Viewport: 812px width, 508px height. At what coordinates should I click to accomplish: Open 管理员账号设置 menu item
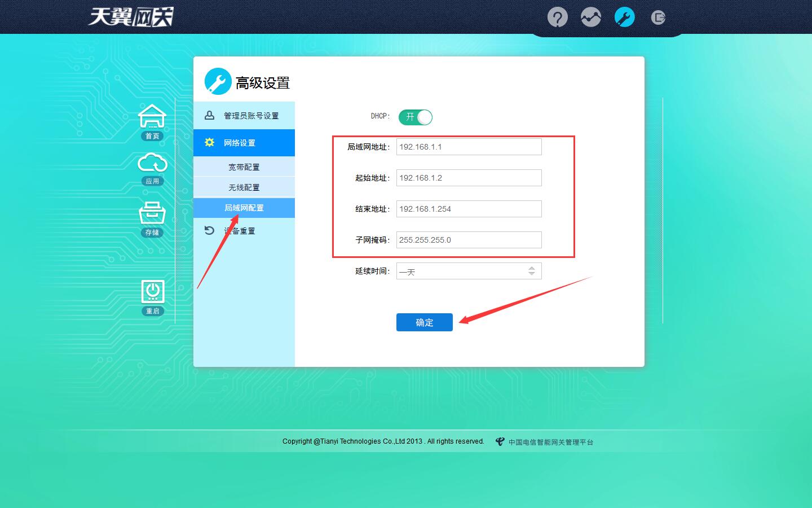pos(244,115)
